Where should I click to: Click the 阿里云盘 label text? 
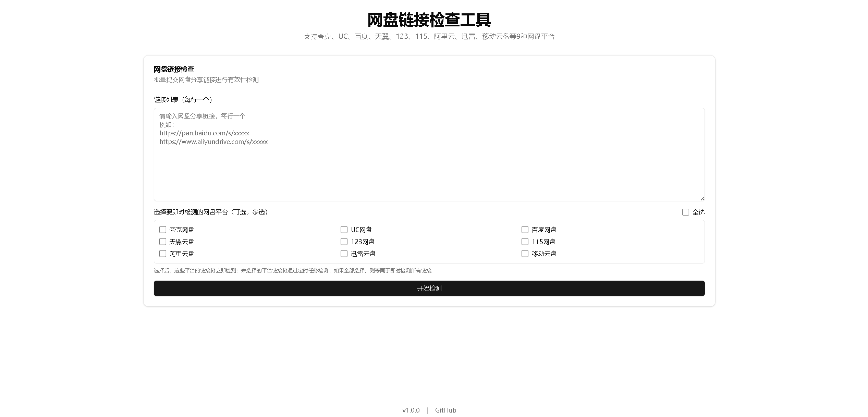click(182, 254)
